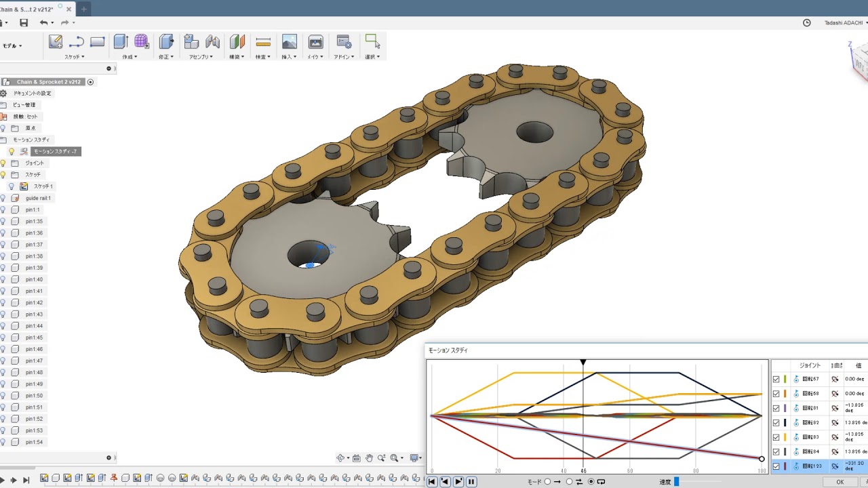This screenshot has width=868, height=488.
Task: Select the play forward-backward mode radio button
Action: click(570, 482)
